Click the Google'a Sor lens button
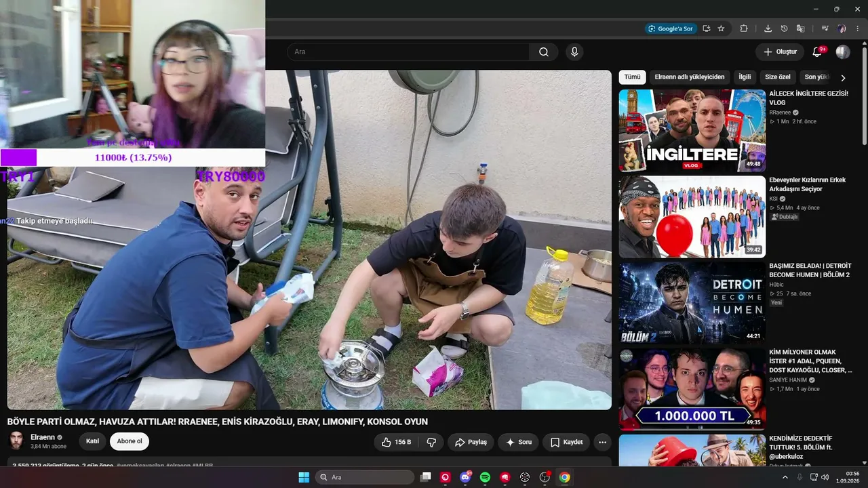 pyautogui.click(x=670, y=28)
